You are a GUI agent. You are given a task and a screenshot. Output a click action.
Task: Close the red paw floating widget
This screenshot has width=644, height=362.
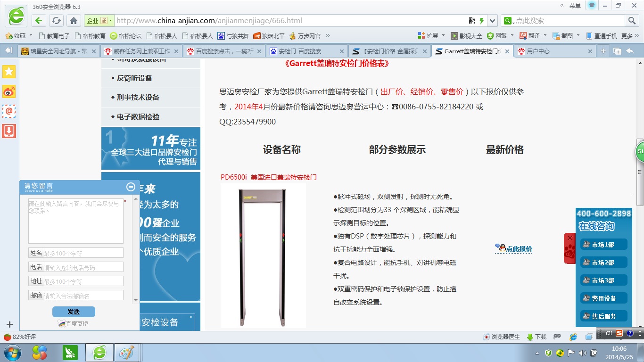[x=570, y=238]
